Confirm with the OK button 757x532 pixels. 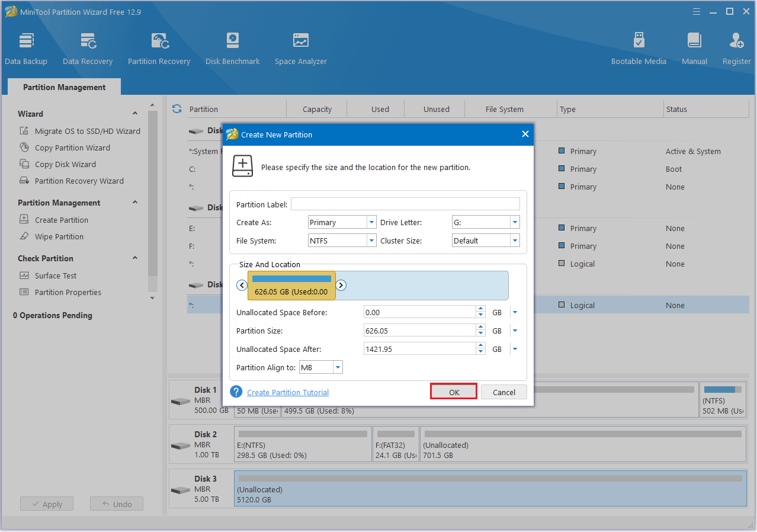[x=453, y=392]
